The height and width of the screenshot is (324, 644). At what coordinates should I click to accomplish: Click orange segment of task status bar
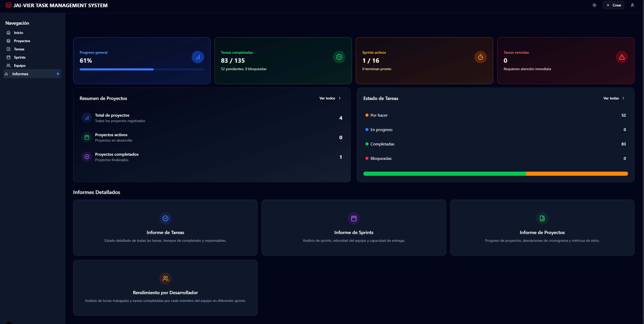pyautogui.click(x=577, y=174)
